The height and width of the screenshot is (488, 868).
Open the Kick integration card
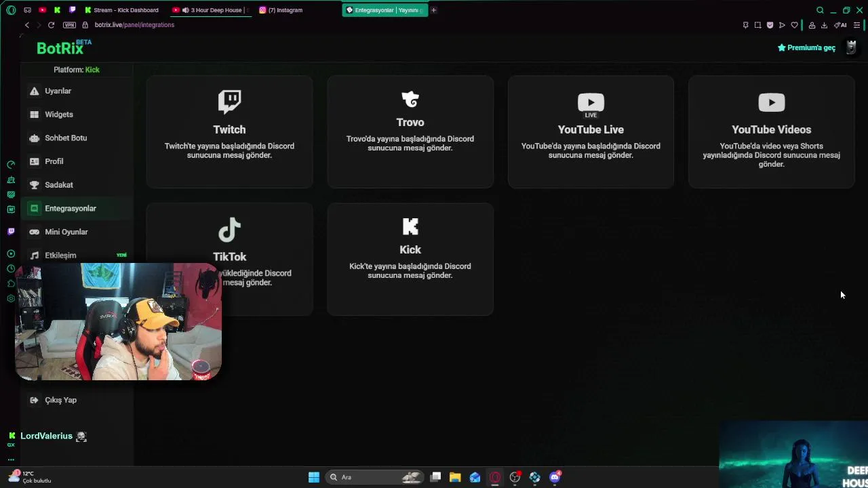point(410,259)
